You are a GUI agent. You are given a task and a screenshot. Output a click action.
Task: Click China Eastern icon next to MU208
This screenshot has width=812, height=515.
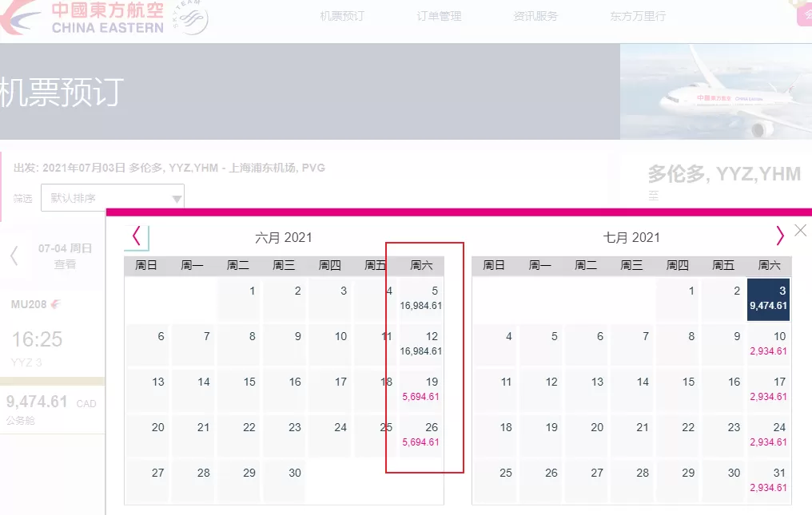55,304
